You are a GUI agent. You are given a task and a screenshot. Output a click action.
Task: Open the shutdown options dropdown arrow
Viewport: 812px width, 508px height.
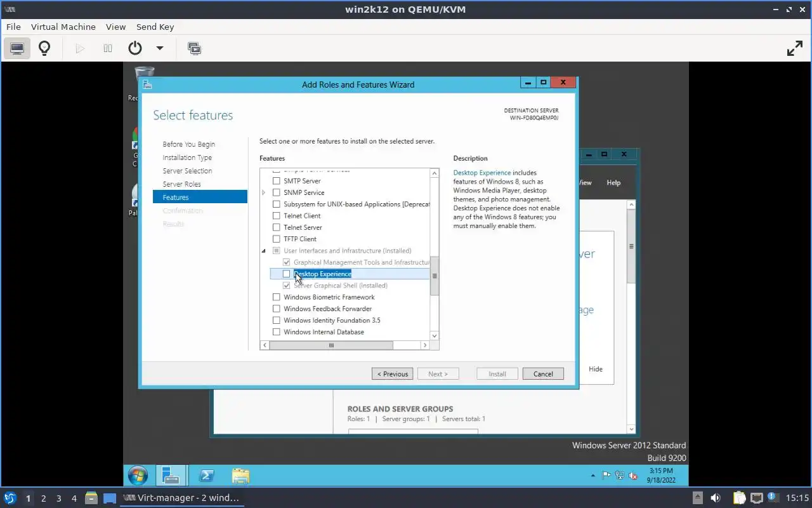pyautogui.click(x=160, y=48)
